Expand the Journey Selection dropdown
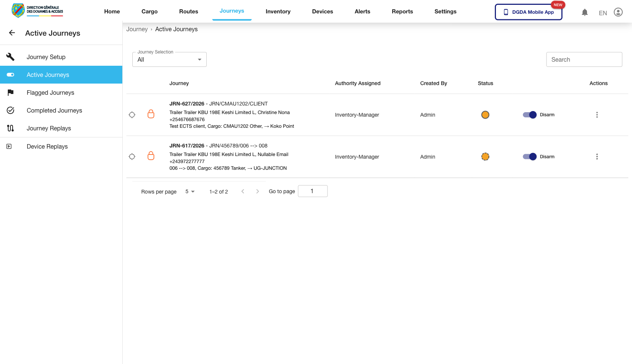Image resolution: width=632 pixels, height=364 pixels. [170, 60]
